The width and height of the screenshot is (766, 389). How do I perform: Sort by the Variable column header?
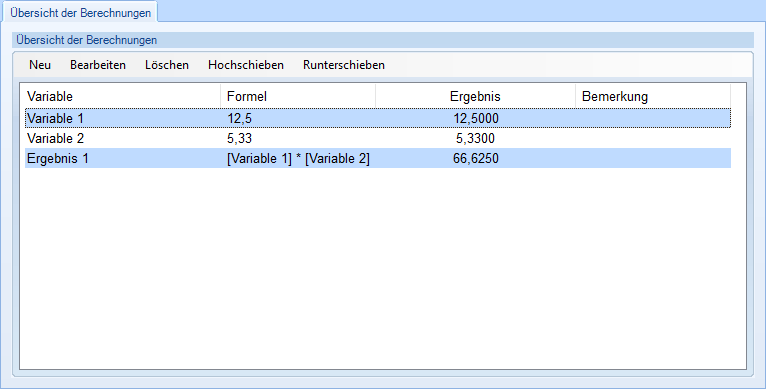click(120, 96)
